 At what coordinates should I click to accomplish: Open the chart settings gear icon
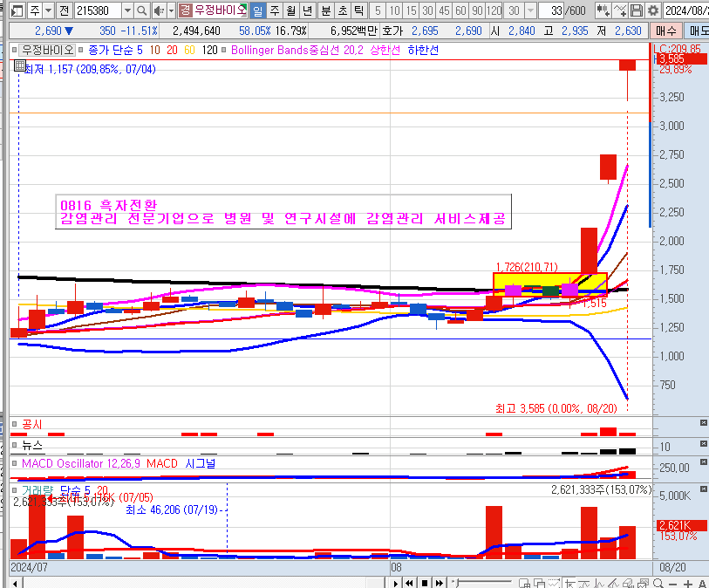point(652,10)
